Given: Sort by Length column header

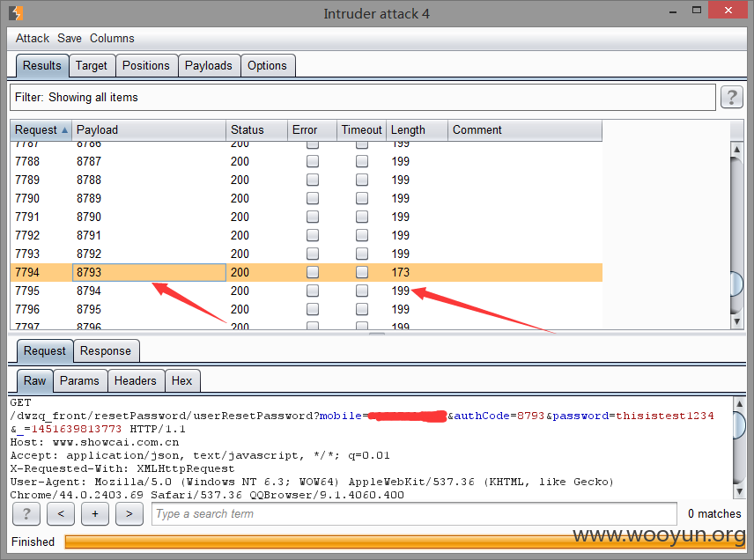Looking at the screenshot, I should (x=417, y=130).
